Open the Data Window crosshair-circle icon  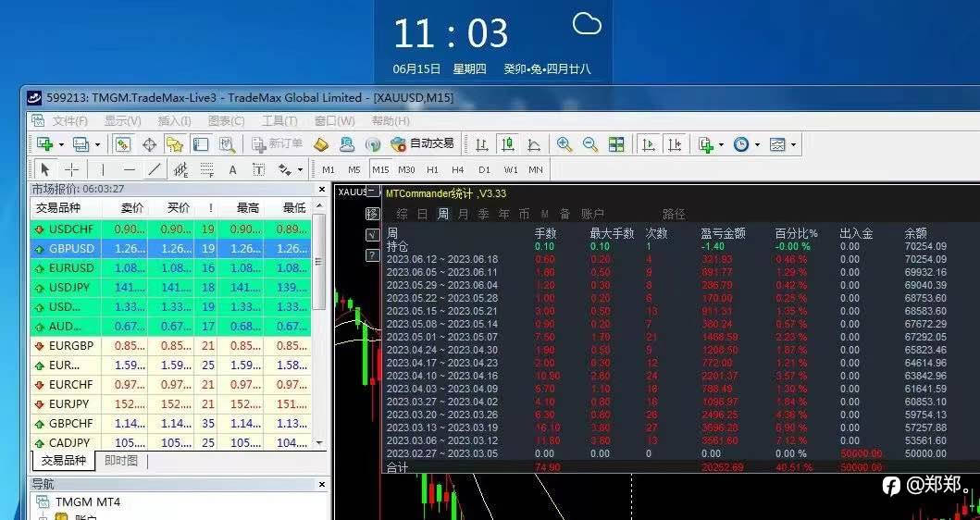(149, 145)
